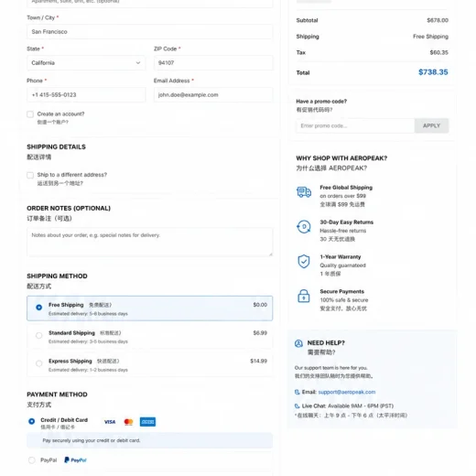Choose Express Shipping radio option
The image size is (476, 476).
click(38, 363)
